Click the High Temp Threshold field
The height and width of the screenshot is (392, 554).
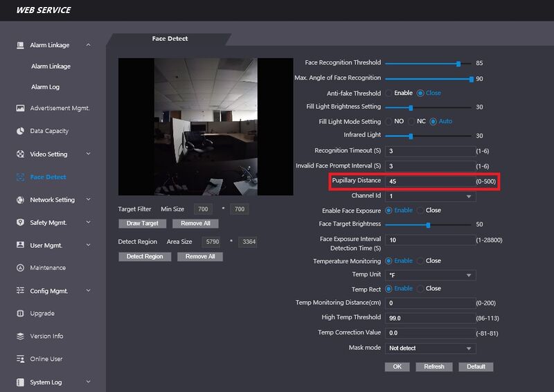(x=430, y=318)
